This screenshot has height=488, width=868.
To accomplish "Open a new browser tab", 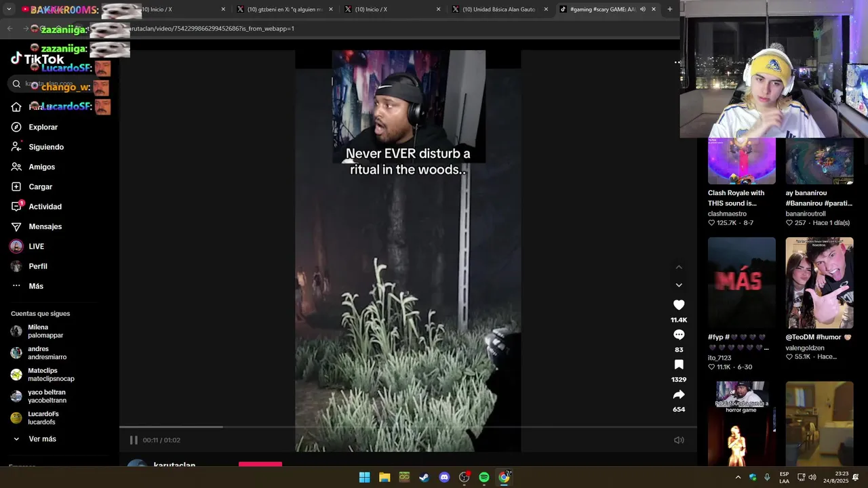I will click(670, 9).
